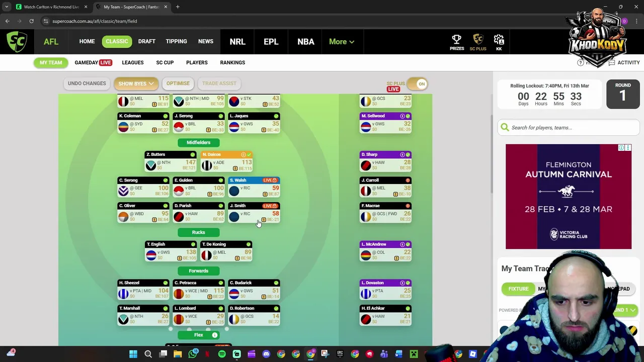Toggle L. Jaques green status tick

point(276,116)
